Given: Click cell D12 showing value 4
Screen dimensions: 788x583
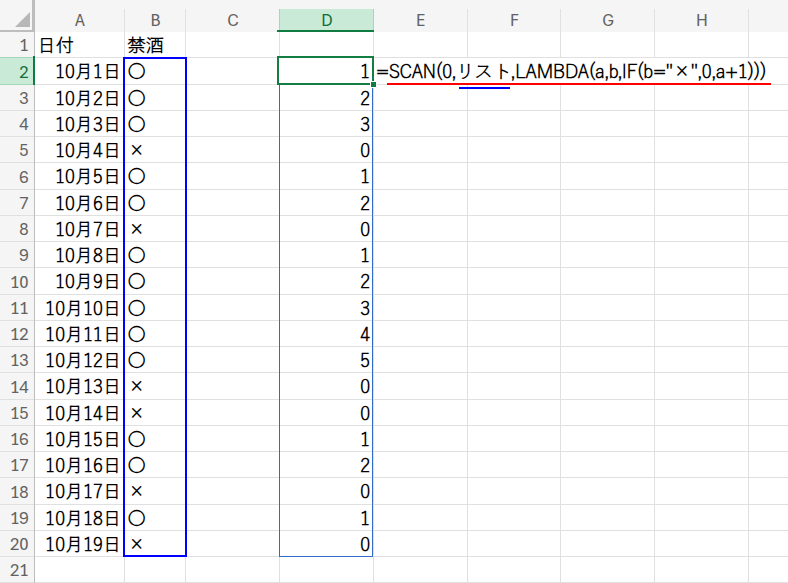Looking at the screenshot, I should pyautogui.click(x=326, y=334).
